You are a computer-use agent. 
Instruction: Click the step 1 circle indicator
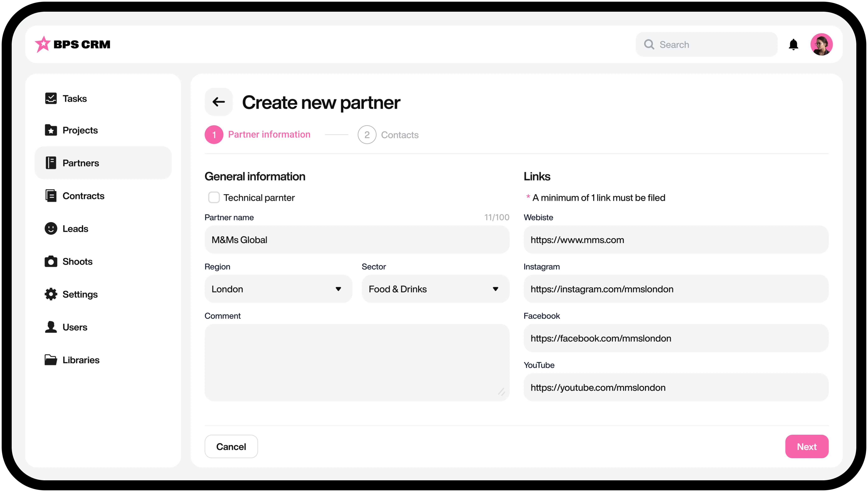(x=214, y=134)
